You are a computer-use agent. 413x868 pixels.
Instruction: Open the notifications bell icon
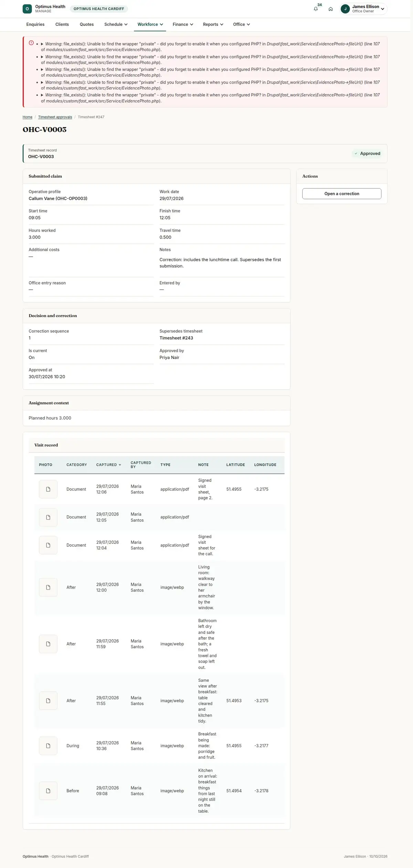(316, 9)
